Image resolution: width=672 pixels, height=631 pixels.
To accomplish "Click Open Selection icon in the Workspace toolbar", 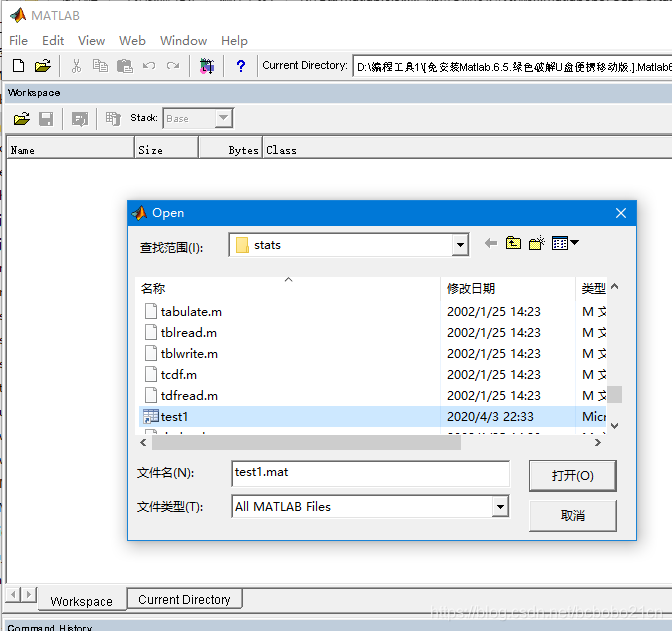I will point(80,119).
